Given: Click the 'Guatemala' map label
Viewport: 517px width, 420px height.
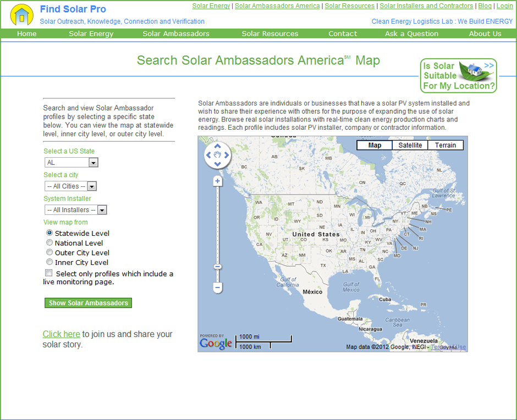Looking at the screenshot, I should click(350, 319).
